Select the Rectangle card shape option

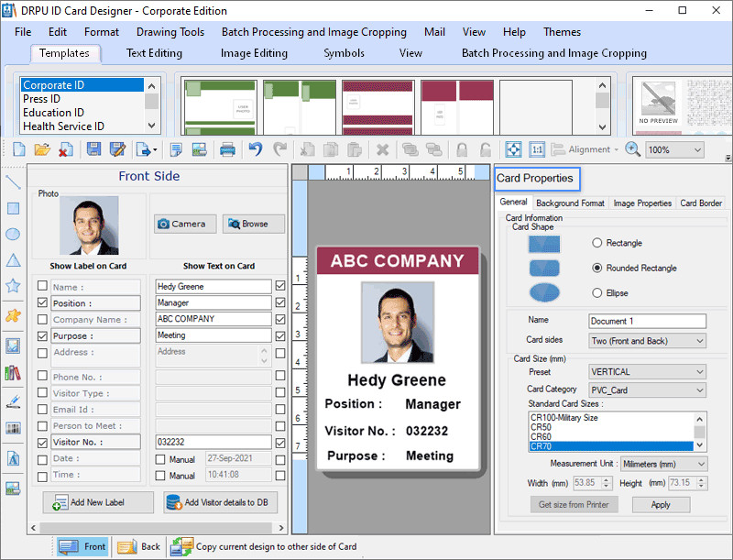coord(597,243)
